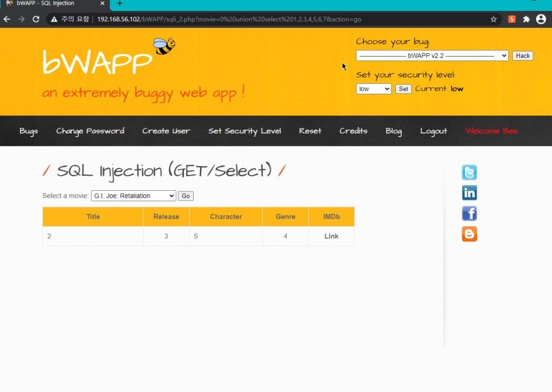Screen dimensions: 552x392
Task: Click the Genre cell showing 4
Action: click(286, 236)
